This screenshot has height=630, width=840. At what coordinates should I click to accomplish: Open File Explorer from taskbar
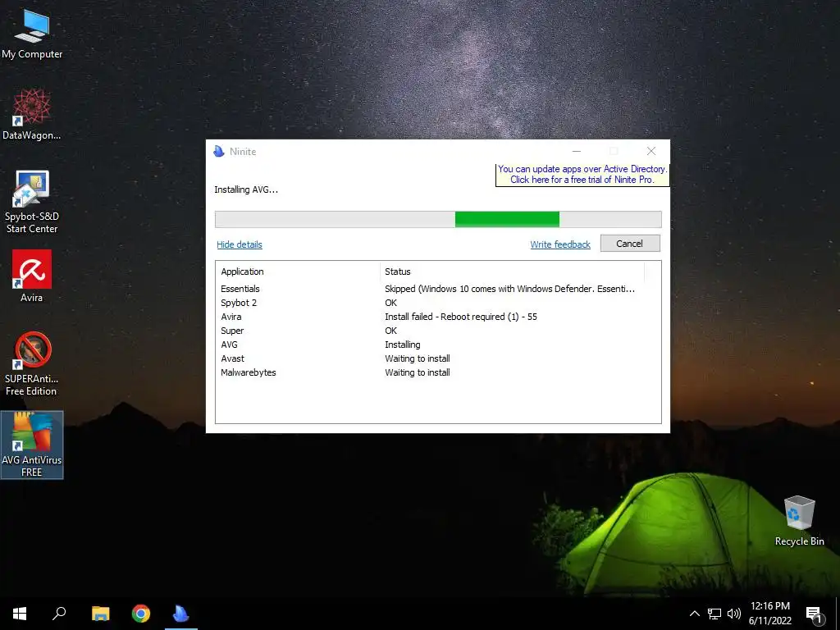tap(100, 614)
